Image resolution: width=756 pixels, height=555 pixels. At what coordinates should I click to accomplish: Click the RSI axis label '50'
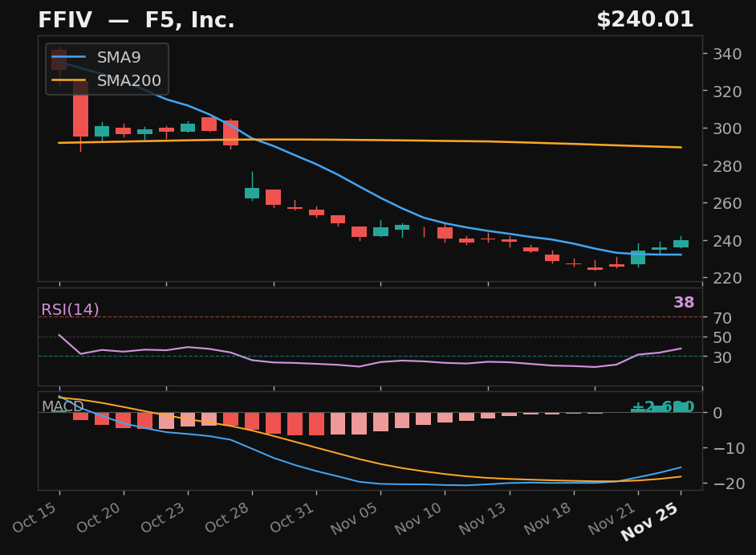click(723, 338)
